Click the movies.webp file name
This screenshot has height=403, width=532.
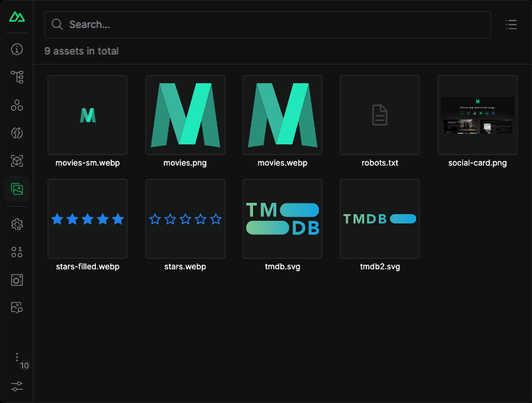282,163
